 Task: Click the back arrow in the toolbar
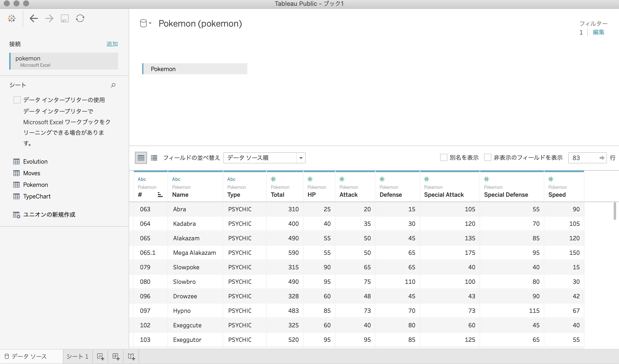point(34,18)
